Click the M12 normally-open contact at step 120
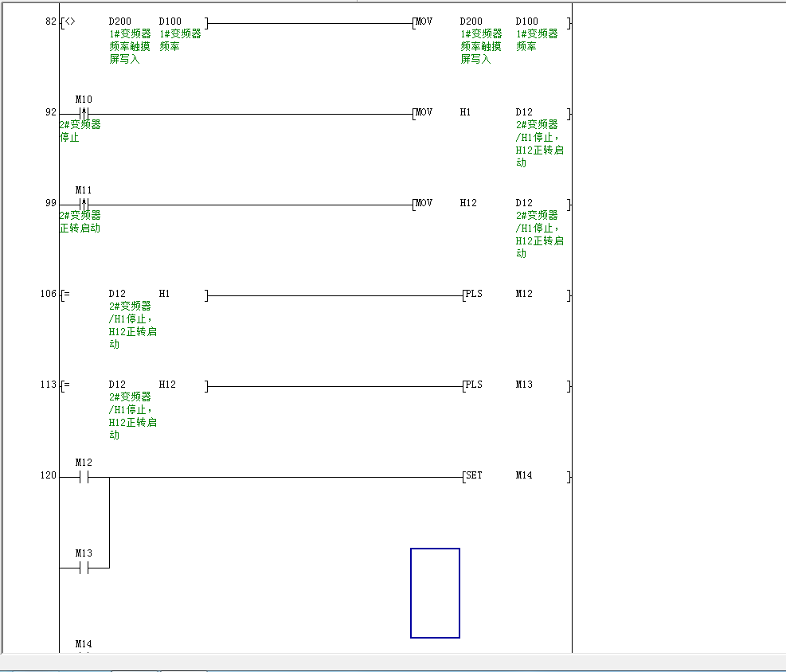This screenshot has height=672, width=786. 84,477
